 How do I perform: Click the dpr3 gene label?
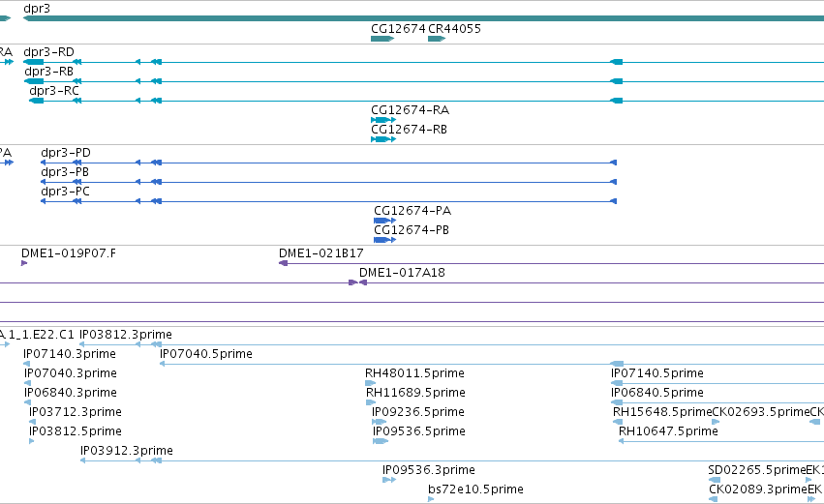click(x=37, y=9)
